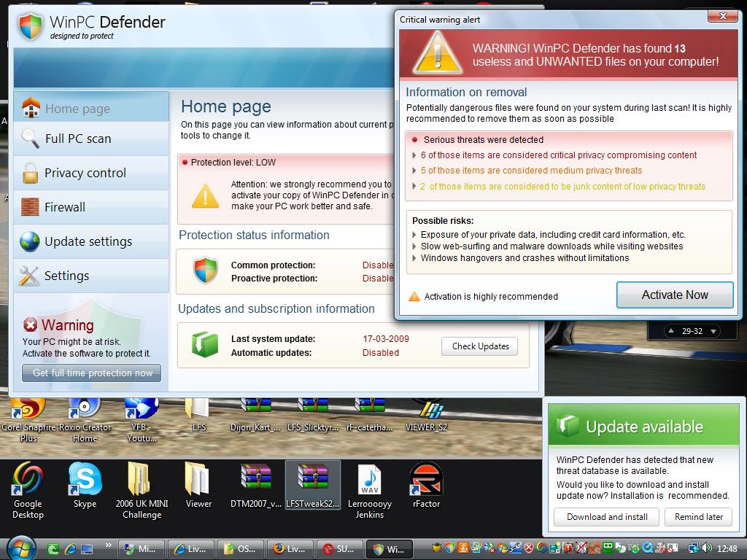747x560 pixels.
Task: Click Get full time protection now button
Action: 91,373
